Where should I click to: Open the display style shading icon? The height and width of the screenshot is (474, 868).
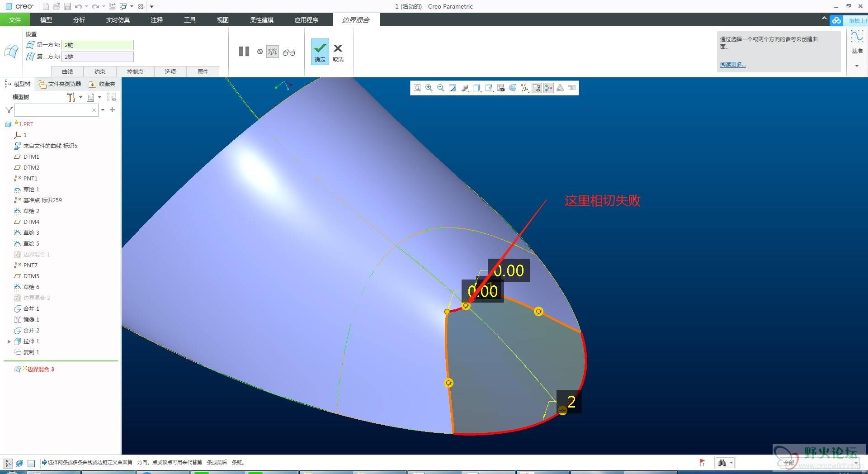tap(465, 88)
